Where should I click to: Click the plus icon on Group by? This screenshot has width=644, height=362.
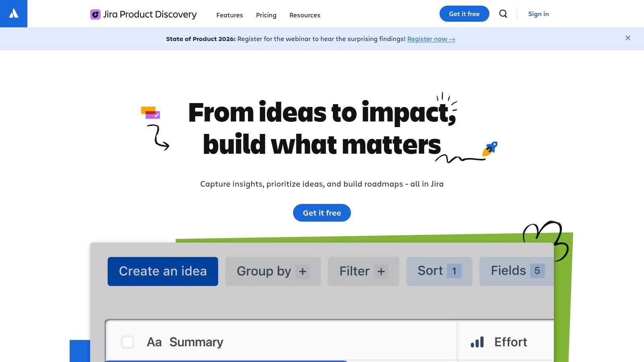[303, 271]
